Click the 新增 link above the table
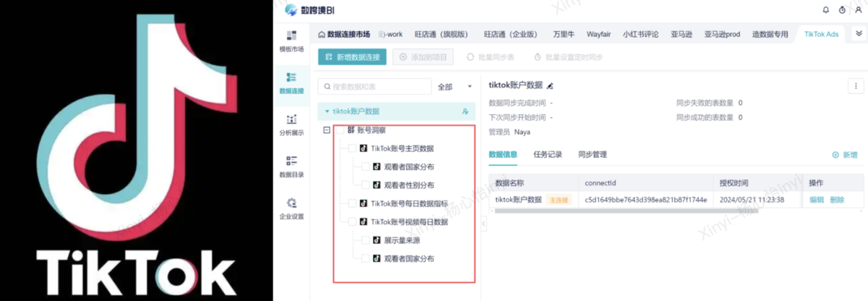The width and height of the screenshot is (868, 301). click(845, 155)
